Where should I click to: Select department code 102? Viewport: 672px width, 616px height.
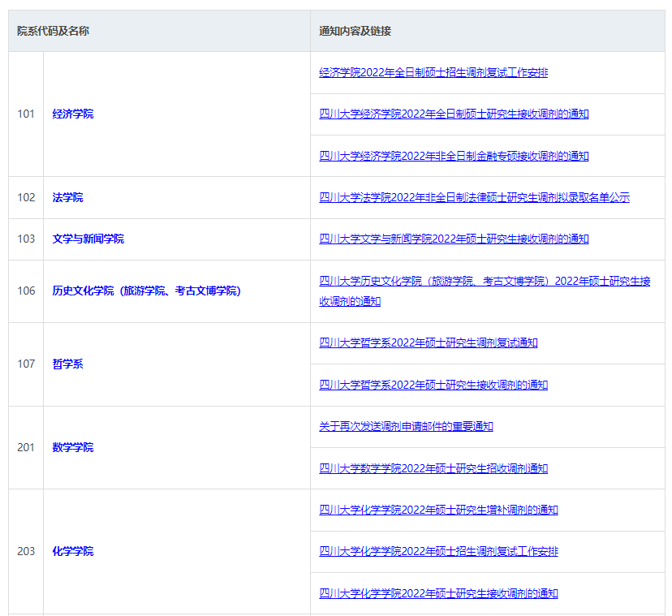coord(26,197)
